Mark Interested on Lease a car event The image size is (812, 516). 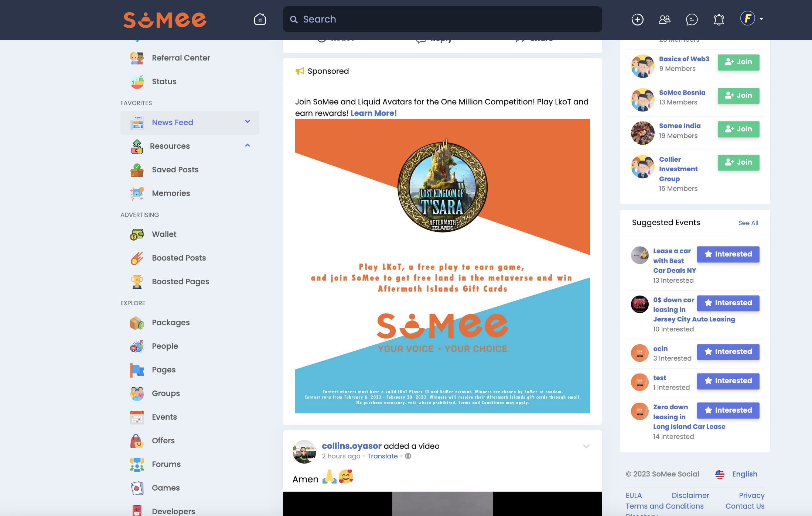point(728,254)
